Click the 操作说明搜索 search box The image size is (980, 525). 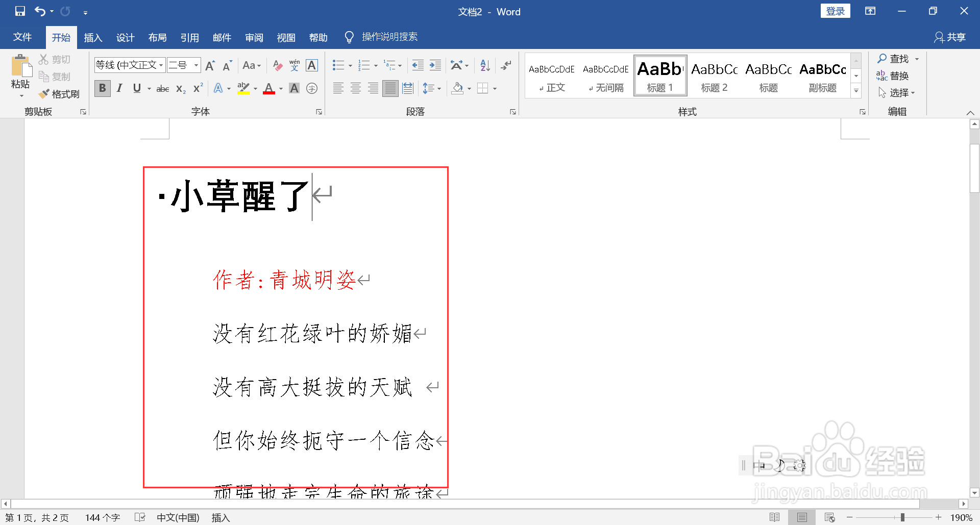tap(389, 37)
